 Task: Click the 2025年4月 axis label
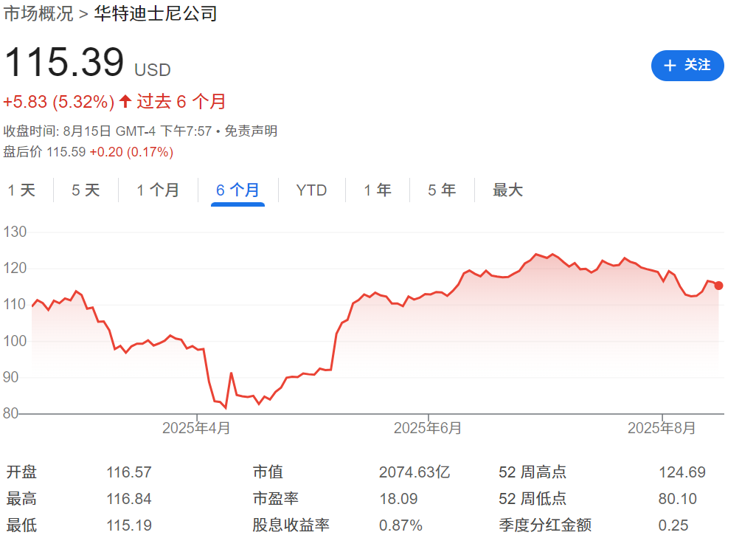[x=196, y=428]
